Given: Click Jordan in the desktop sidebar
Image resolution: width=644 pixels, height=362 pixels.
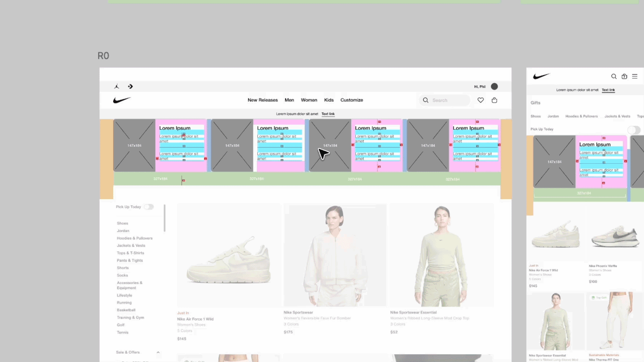Looking at the screenshot, I should 123,231.
